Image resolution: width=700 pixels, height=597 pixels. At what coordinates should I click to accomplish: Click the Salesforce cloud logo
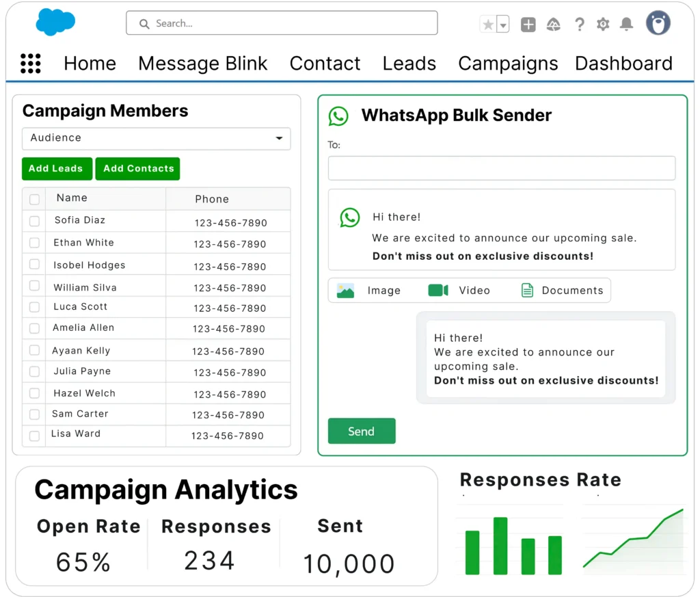pos(55,23)
